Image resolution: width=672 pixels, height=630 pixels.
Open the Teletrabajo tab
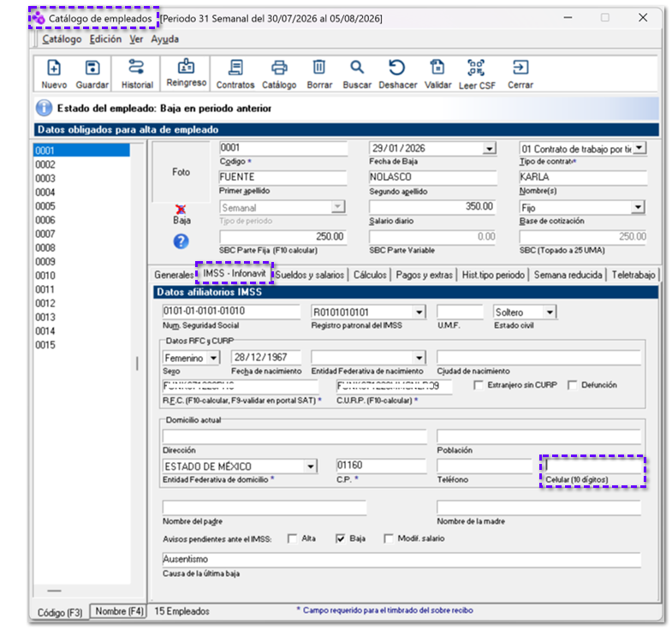(633, 275)
